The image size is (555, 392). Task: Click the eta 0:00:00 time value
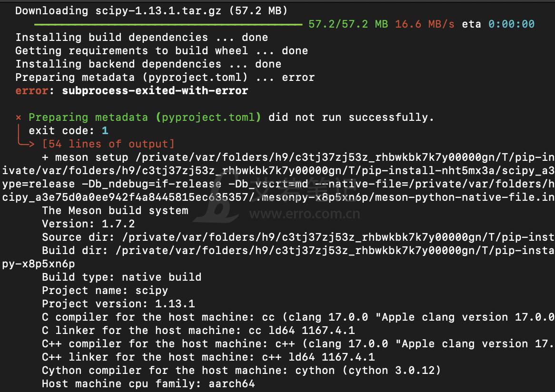tap(512, 24)
